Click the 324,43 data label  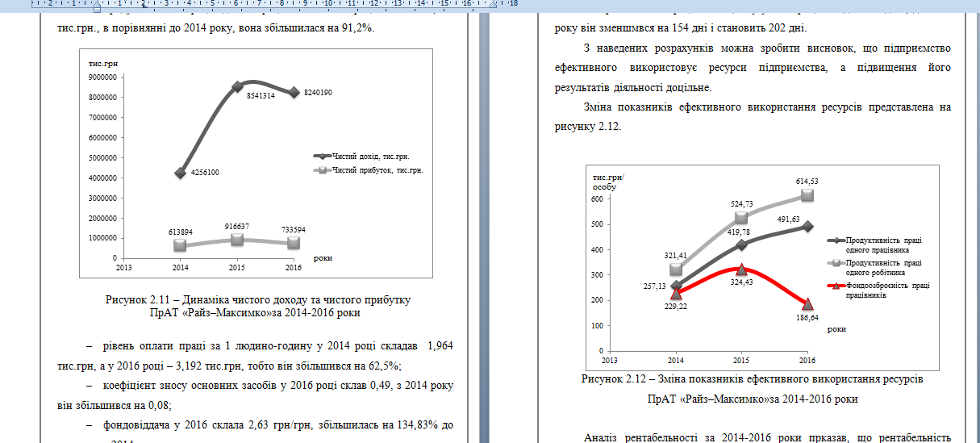click(741, 282)
